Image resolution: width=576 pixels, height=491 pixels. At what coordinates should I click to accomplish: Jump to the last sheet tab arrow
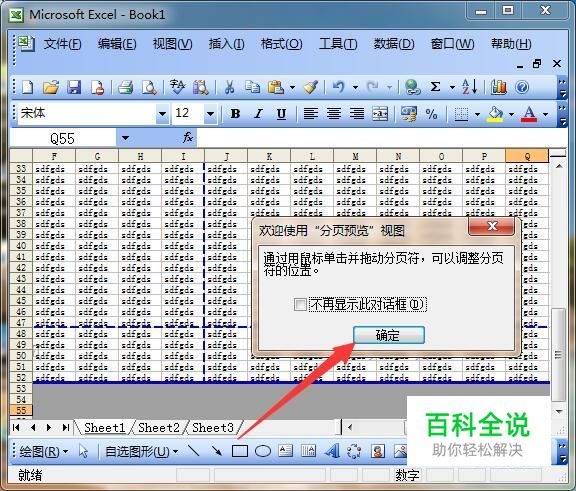pos(65,427)
